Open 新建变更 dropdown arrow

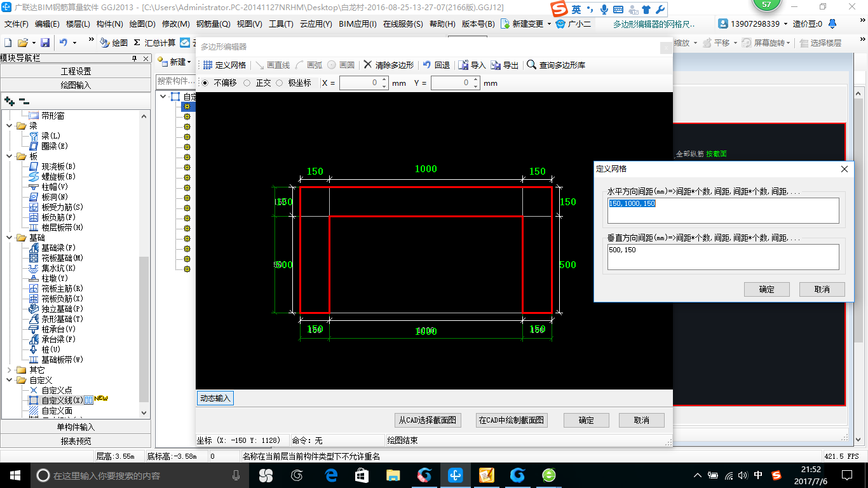tap(549, 24)
